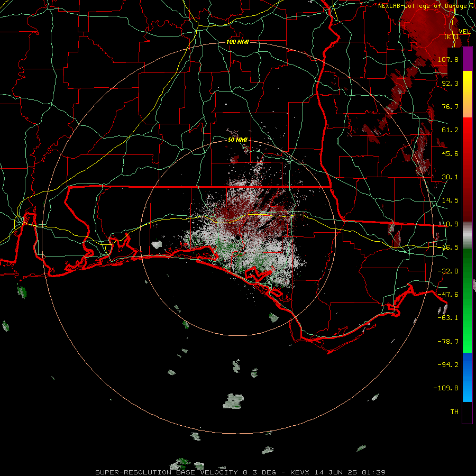
Task: Click the 30.1 value on the velocity scale
Action: coord(450,177)
